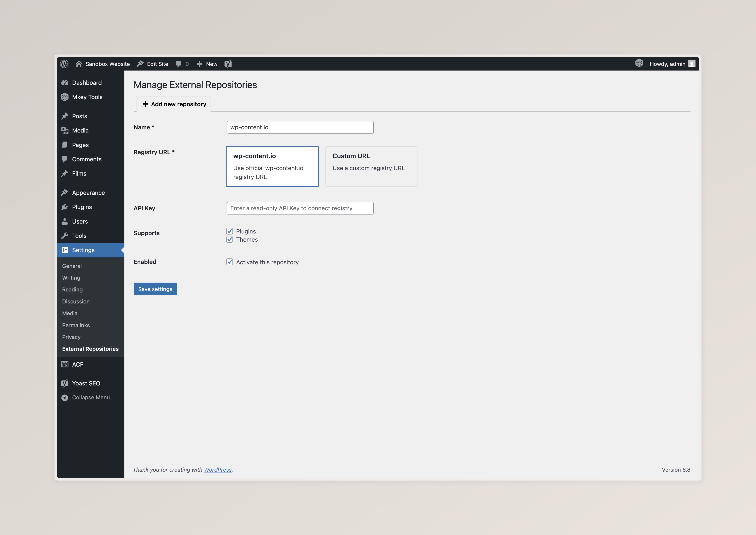756x535 pixels.
Task: Click the Pages icon in sidebar
Action: (x=65, y=145)
